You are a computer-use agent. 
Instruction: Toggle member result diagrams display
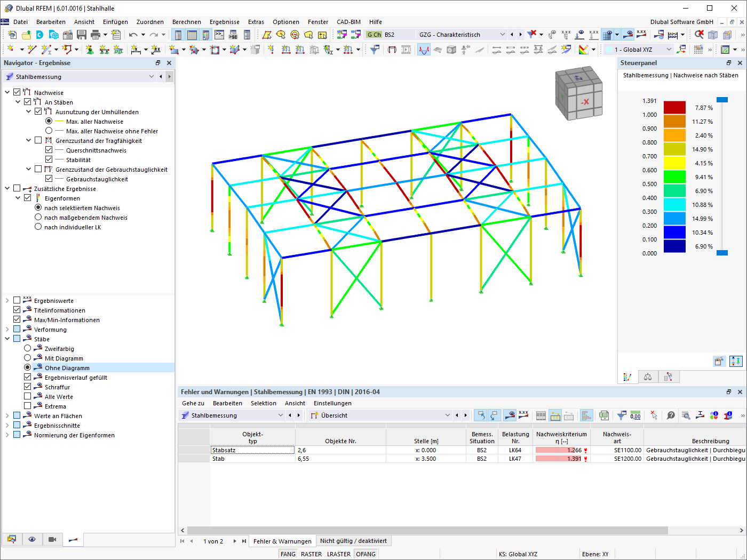[424, 50]
